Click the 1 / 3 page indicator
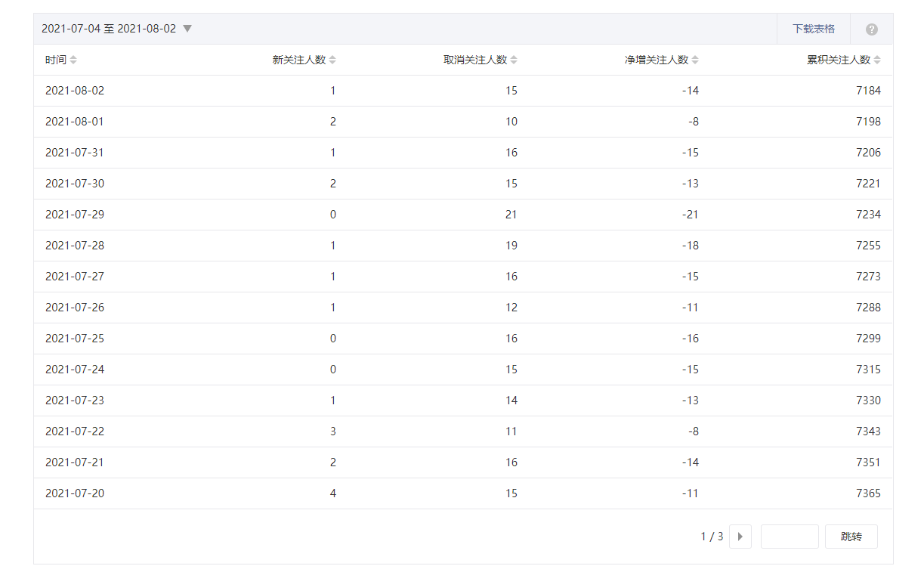 tap(712, 537)
